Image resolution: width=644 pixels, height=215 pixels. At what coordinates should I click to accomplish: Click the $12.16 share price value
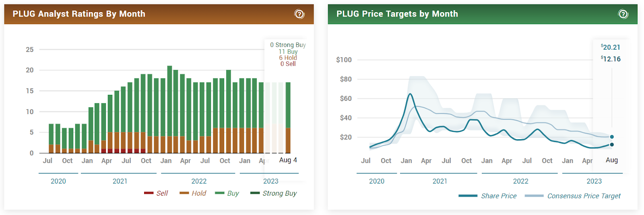coord(611,59)
